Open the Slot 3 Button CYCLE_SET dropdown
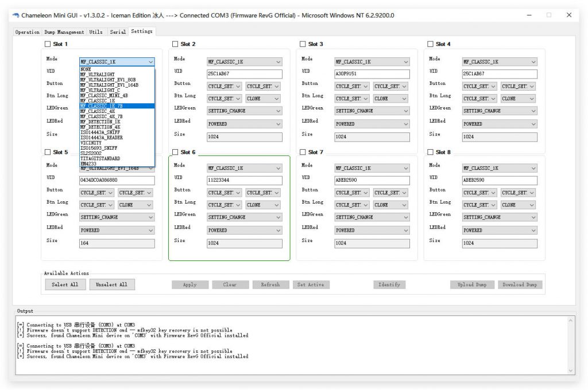The height and width of the screenshot is (390, 588). (x=351, y=86)
